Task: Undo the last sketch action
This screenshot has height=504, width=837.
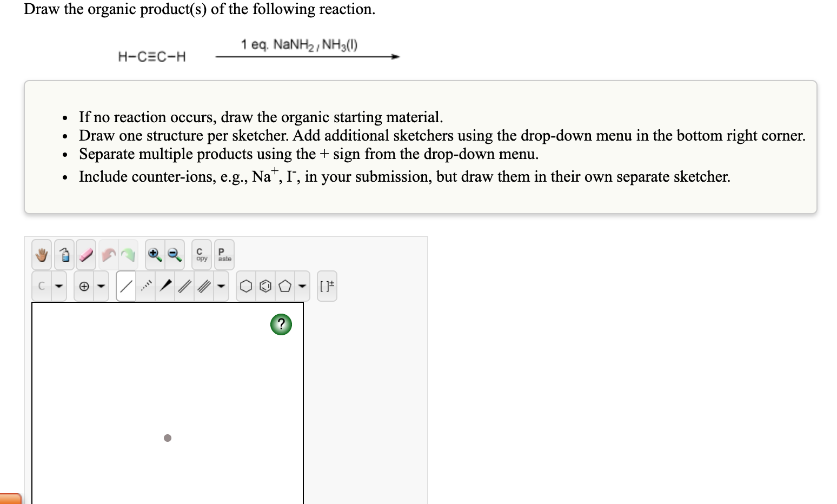Action: click(108, 254)
